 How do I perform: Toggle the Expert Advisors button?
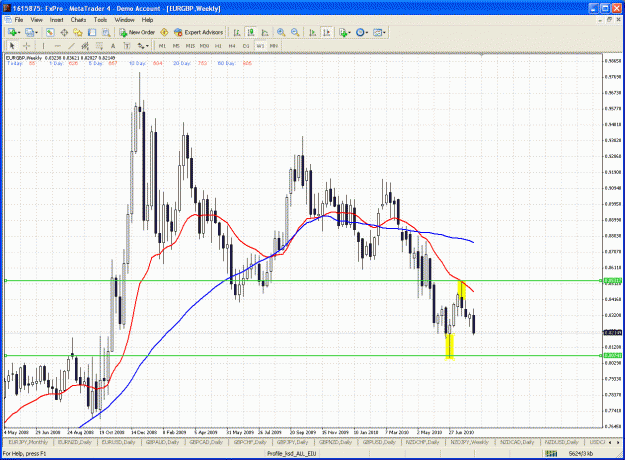[199, 33]
